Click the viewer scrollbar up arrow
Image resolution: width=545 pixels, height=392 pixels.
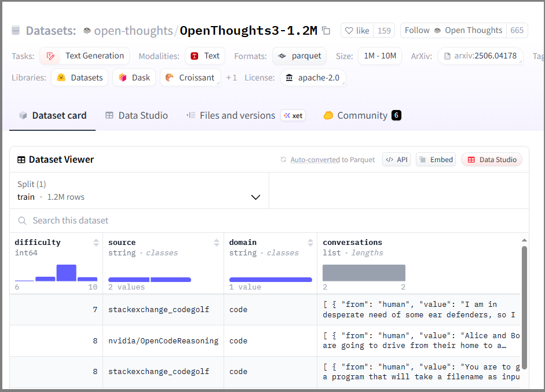[x=525, y=240]
